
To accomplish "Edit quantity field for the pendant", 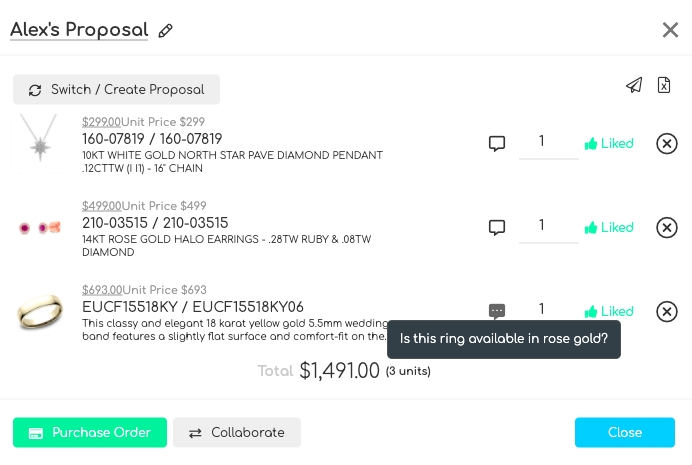I will (x=549, y=142).
